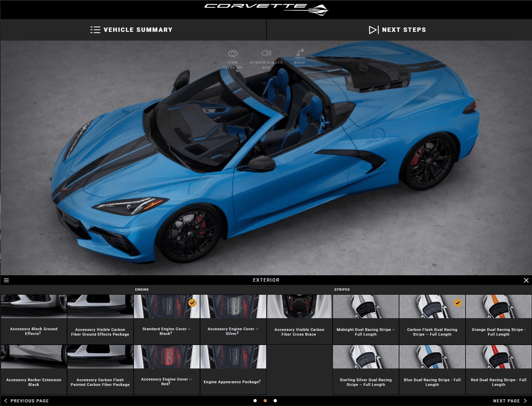Toggle the Roof open/close icon
532x406 pixels.
[x=300, y=53]
